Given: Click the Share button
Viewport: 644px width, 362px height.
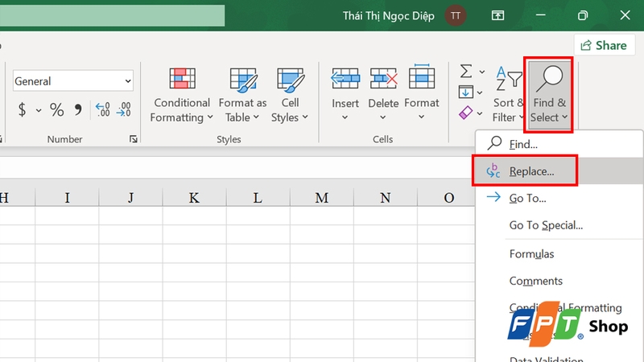Looking at the screenshot, I should [605, 45].
